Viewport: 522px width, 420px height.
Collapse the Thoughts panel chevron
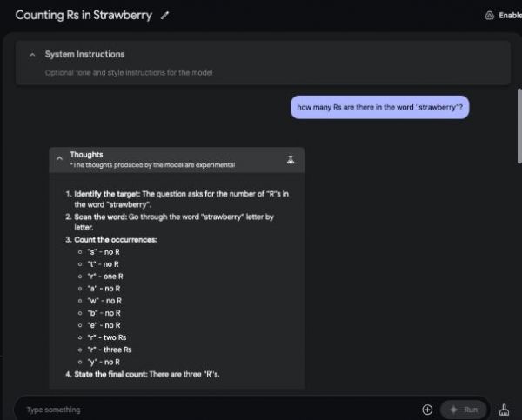click(x=58, y=159)
